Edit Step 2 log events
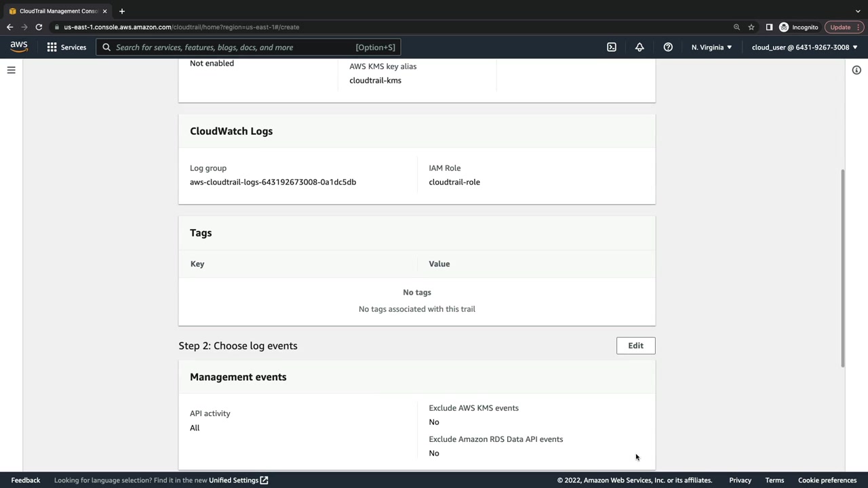Image resolution: width=868 pixels, height=488 pixels. click(x=635, y=346)
